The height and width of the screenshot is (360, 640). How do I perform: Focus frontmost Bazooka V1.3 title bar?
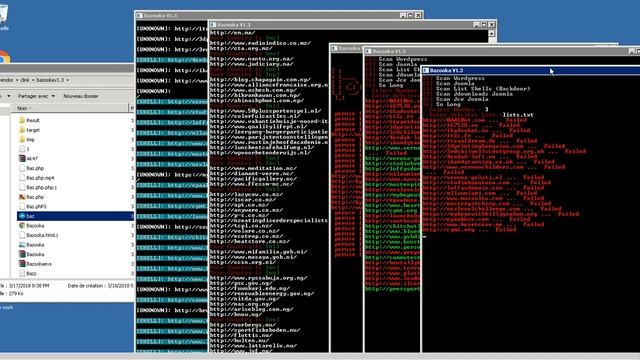click(x=531, y=71)
